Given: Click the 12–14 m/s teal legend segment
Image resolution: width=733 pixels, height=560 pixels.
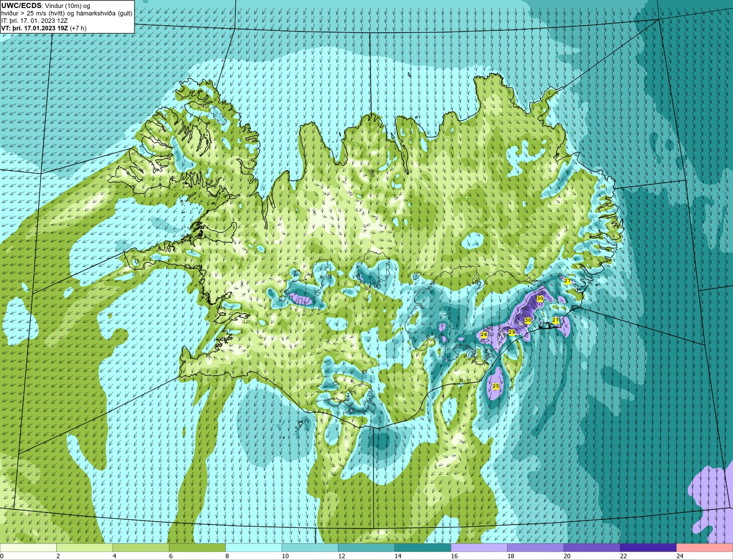Looking at the screenshot, I should pyautogui.click(x=367, y=547).
